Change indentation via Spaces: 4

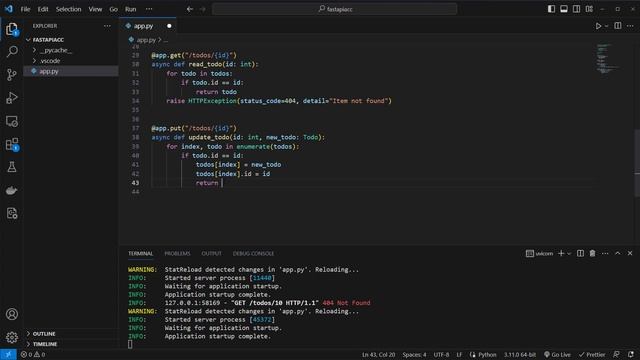(x=414, y=355)
